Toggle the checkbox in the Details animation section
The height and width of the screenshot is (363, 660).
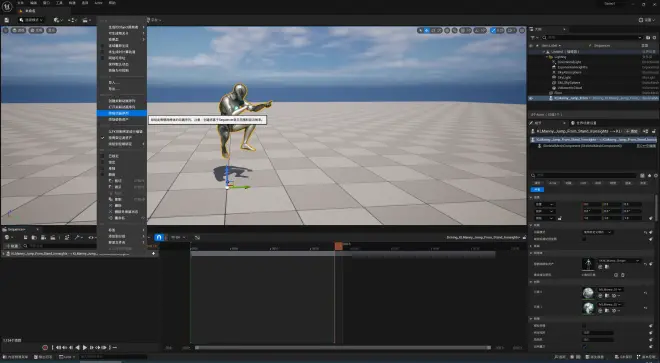584,239
